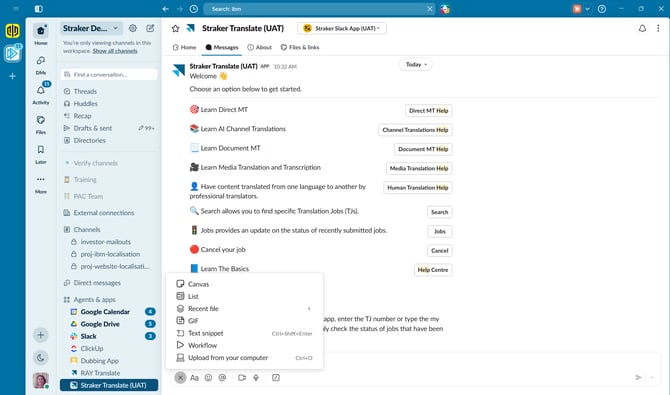Switch to the Home tab
This screenshot has height=395, width=670.
click(x=184, y=47)
